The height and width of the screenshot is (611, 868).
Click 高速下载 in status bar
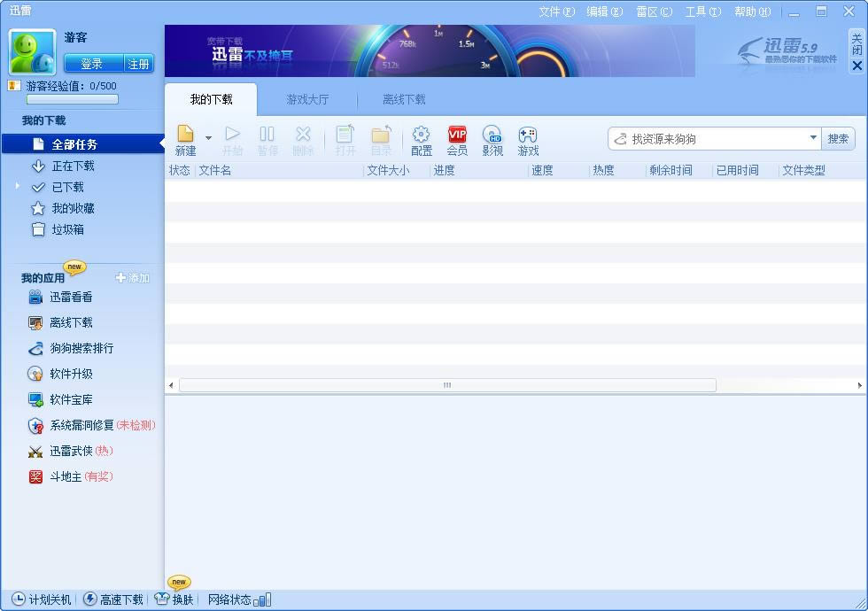113,599
